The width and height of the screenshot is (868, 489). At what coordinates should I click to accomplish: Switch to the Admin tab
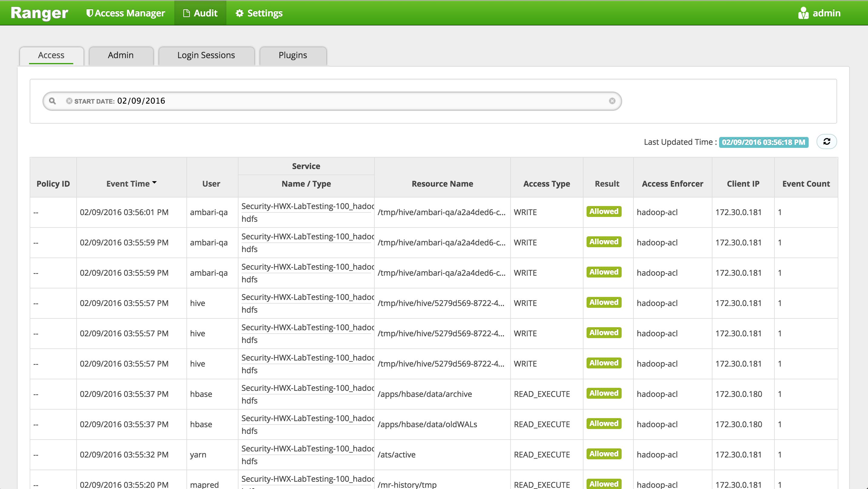121,55
